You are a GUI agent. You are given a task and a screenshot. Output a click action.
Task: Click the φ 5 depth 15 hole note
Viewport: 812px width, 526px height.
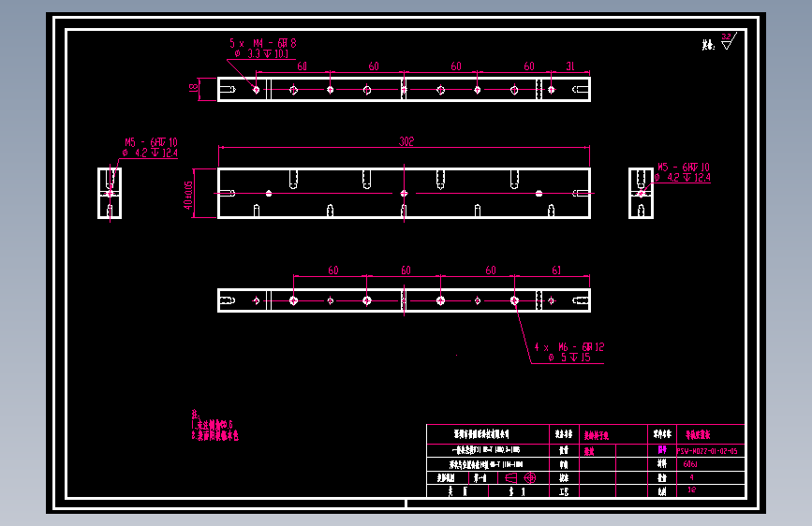(x=569, y=358)
